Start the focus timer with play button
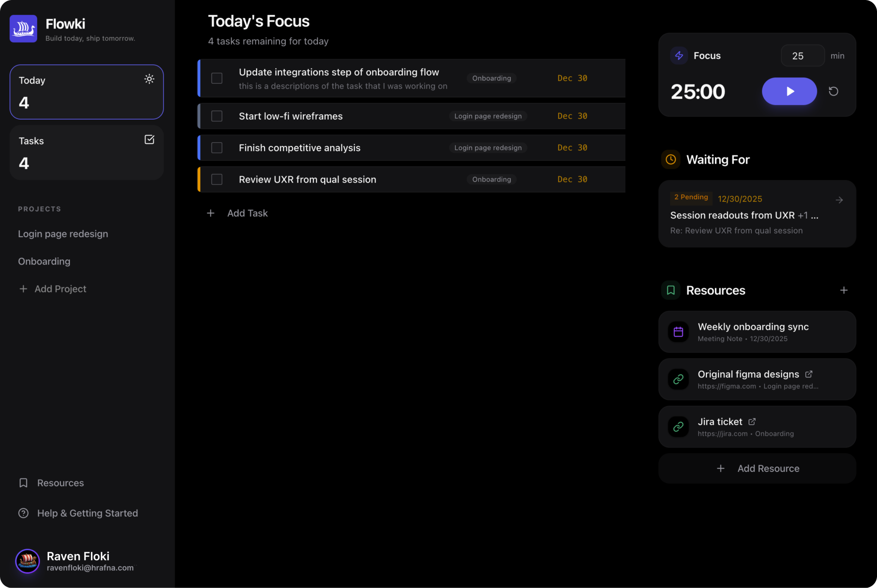This screenshot has height=588, width=877. click(x=789, y=91)
